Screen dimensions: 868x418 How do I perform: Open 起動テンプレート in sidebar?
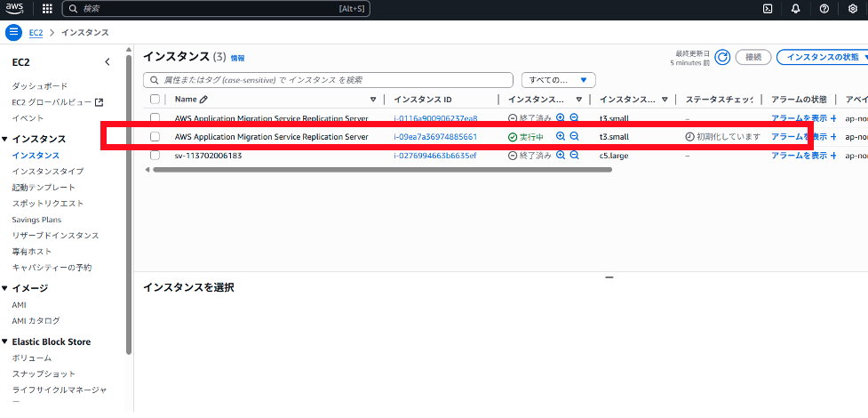44,188
